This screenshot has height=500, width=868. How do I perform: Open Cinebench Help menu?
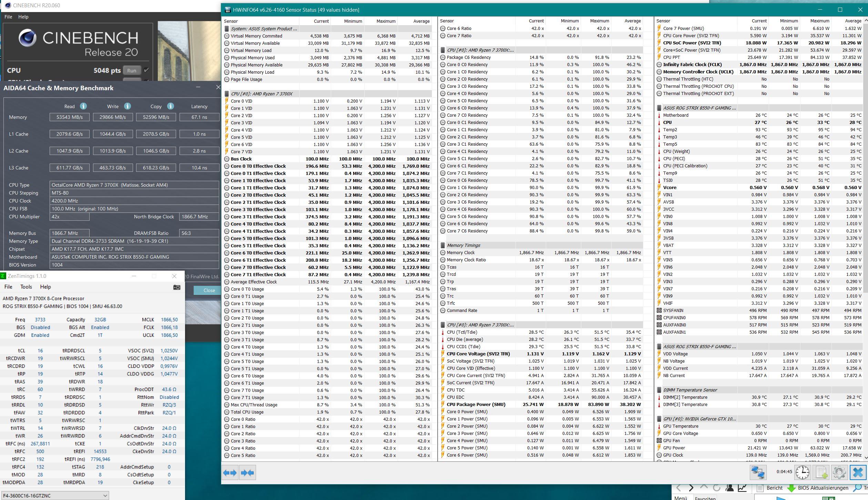(23, 17)
